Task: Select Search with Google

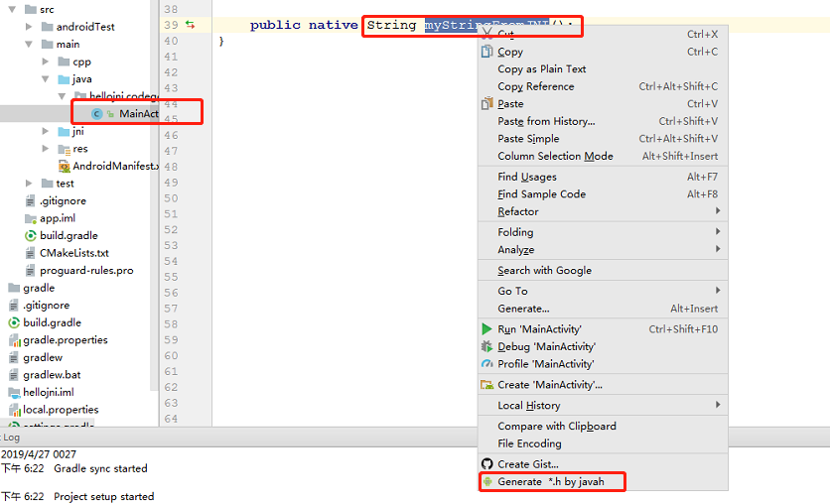Action: click(603, 270)
